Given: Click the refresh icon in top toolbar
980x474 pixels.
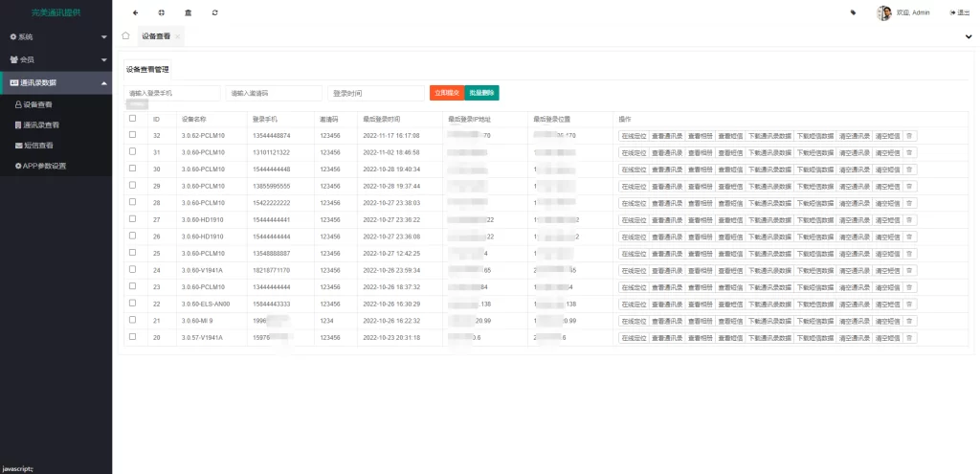Looking at the screenshot, I should pos(214,12).
